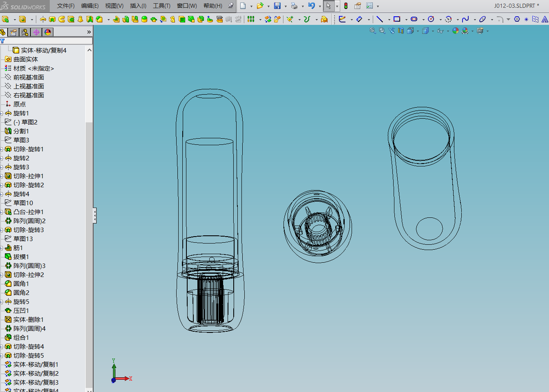Open the 插入(I) menu
The height and width of the screenshot is (392, 549).
click(x=138, y=6)
